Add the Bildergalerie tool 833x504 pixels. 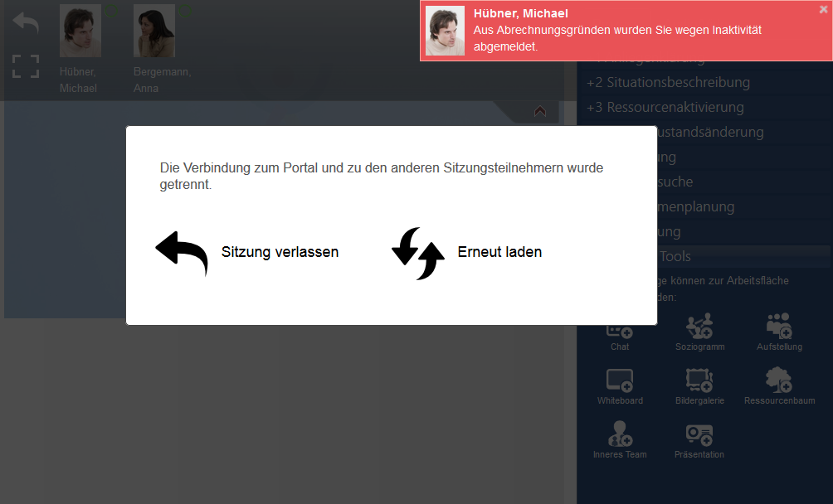click(699, 387)
